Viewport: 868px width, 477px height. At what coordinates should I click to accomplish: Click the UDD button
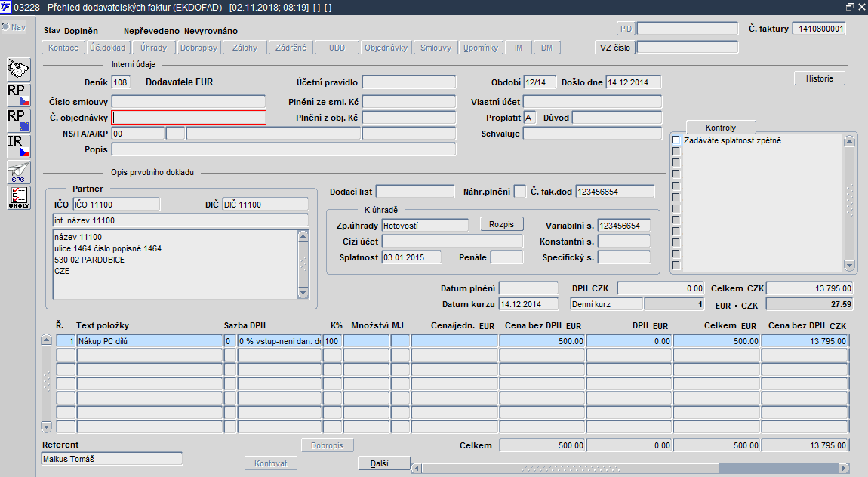click(337, 48)
